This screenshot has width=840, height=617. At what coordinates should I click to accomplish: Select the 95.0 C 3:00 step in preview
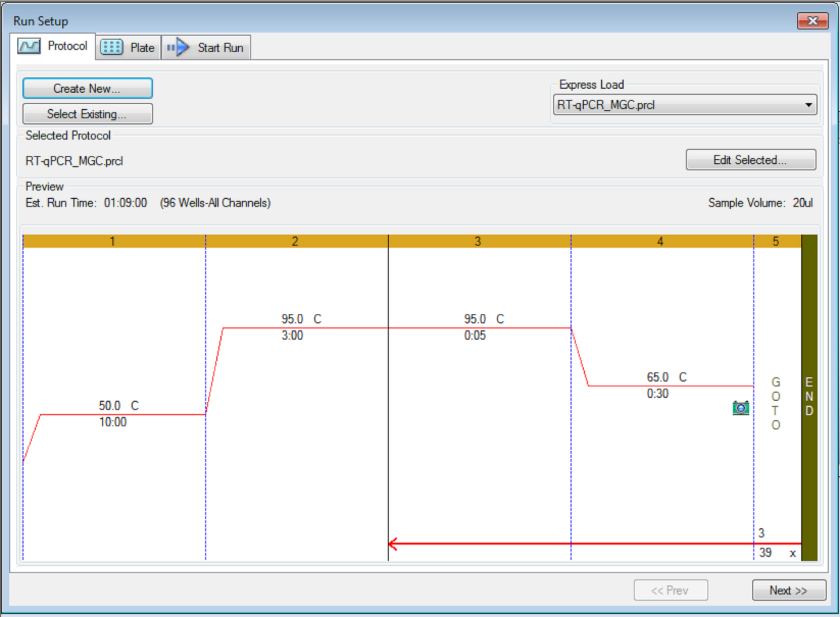coord(294,328)
